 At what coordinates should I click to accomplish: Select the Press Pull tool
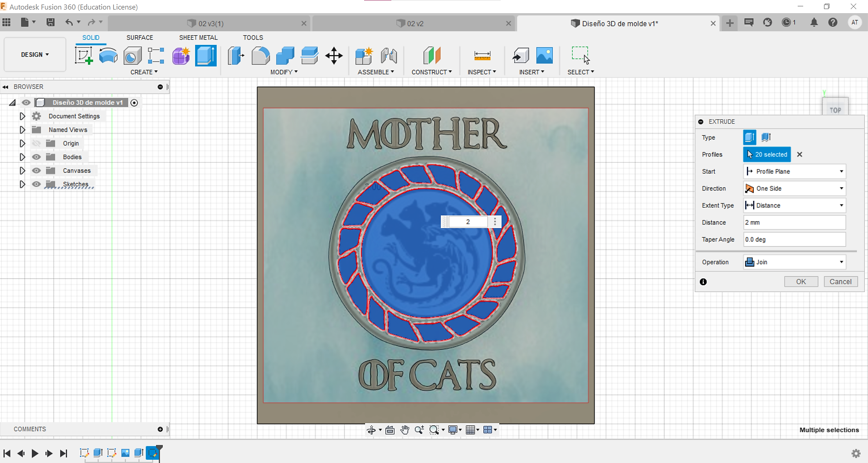click(236, 56)
